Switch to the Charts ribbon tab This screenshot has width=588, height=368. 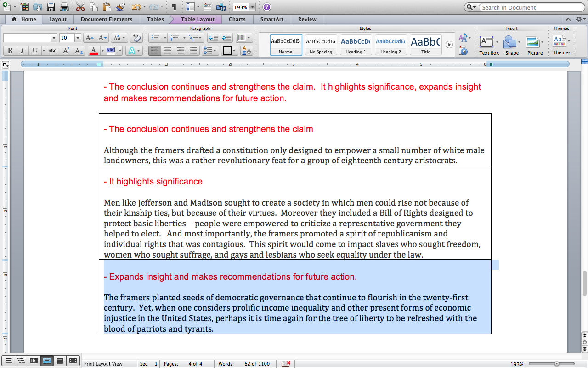point(237,19)
